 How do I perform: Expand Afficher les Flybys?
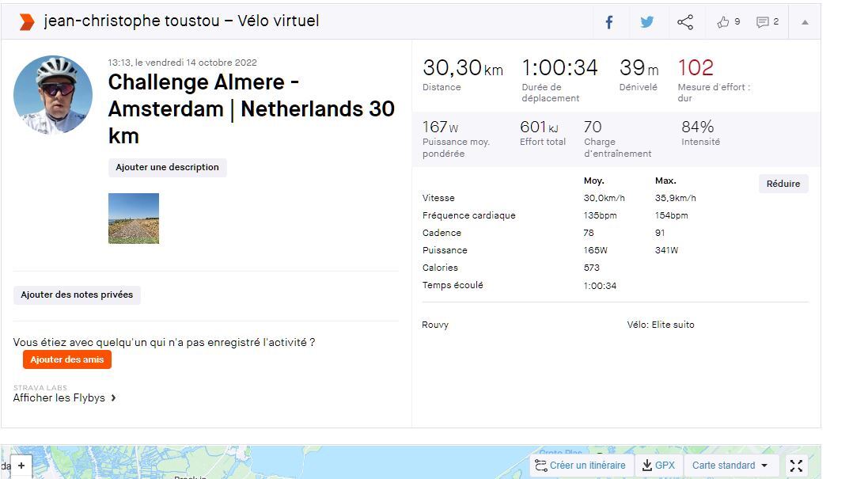pos(65,398)
